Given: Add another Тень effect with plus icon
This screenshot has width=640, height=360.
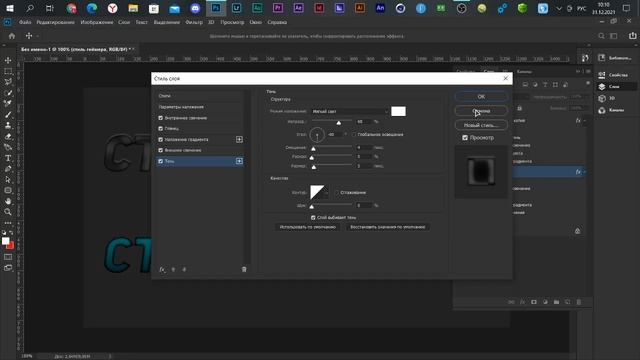Looking at the screenshot, I should pos(239,161).
